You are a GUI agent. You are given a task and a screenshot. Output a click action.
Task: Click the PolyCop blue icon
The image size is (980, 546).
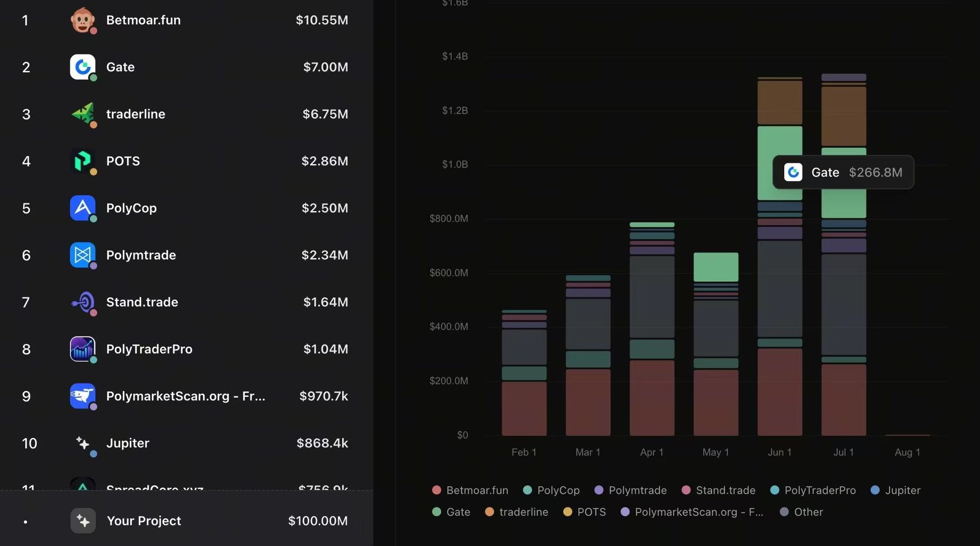pos(83,208)
